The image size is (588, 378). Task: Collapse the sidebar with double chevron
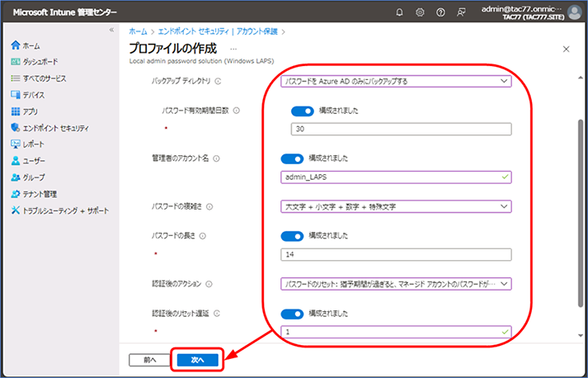pyautogui.click(x=111, y=30)
